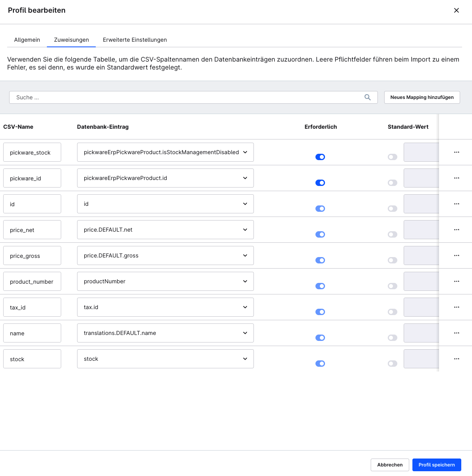Open the three-dot menu for stock row
This screenshot has height=476, width=472.
[x=457, y=359]
